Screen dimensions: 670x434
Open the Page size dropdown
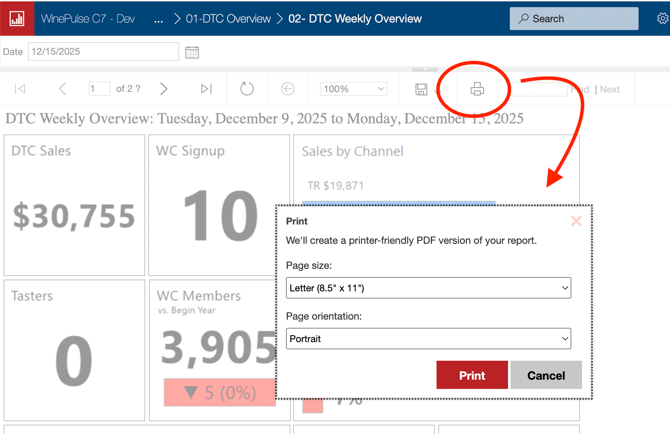click(428, 288)
